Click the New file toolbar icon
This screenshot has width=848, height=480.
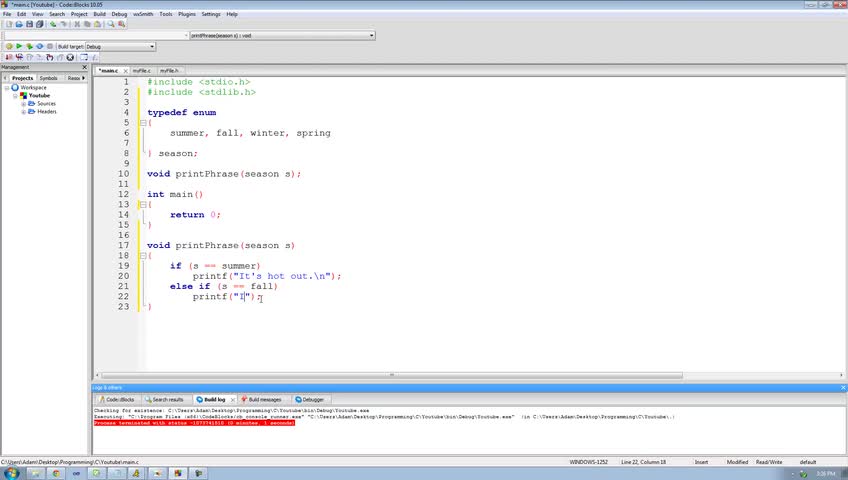coord(9,24)
